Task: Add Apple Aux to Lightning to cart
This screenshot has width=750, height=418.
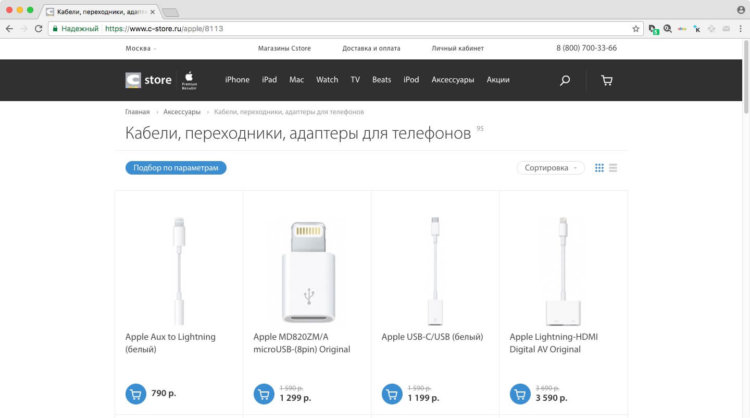Action: pos(136,394)
